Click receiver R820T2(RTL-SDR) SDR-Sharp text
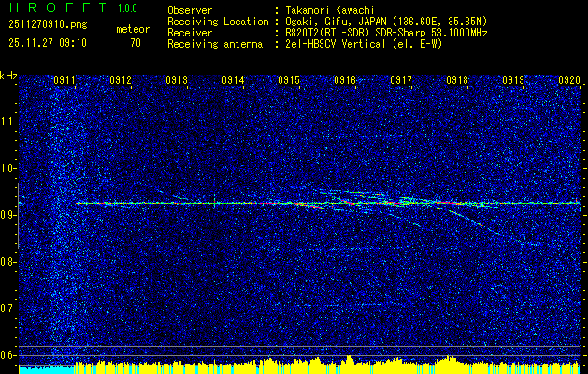The height and width of the screenshot is (374, 588). pos(386,33)
